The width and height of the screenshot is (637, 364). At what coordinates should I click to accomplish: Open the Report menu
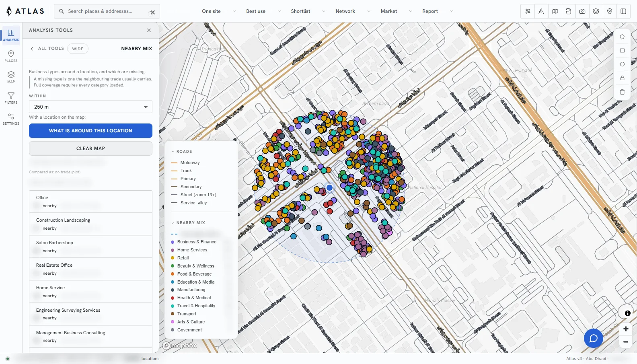point(438,11)
